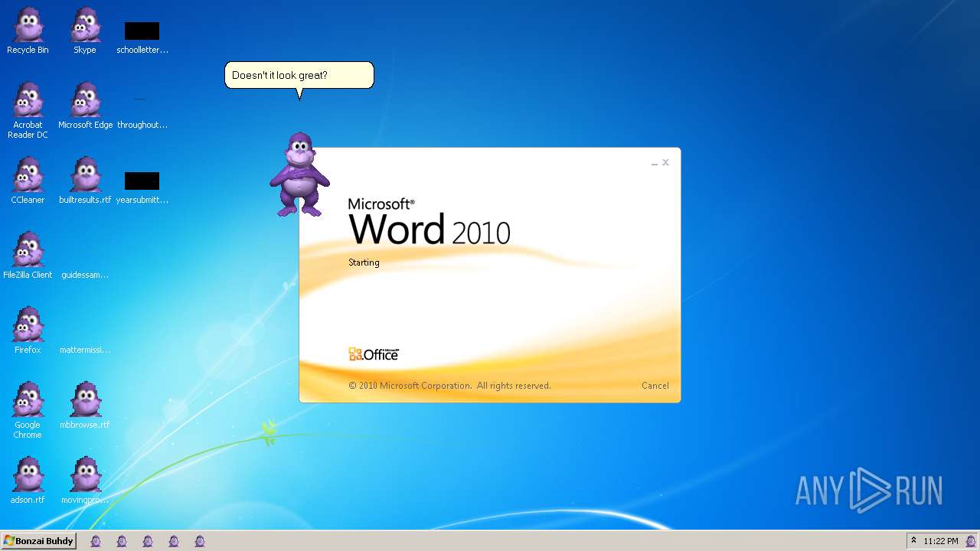Open CCleaner desktop shortcut
980x551 pixels.
pos(28,181)
